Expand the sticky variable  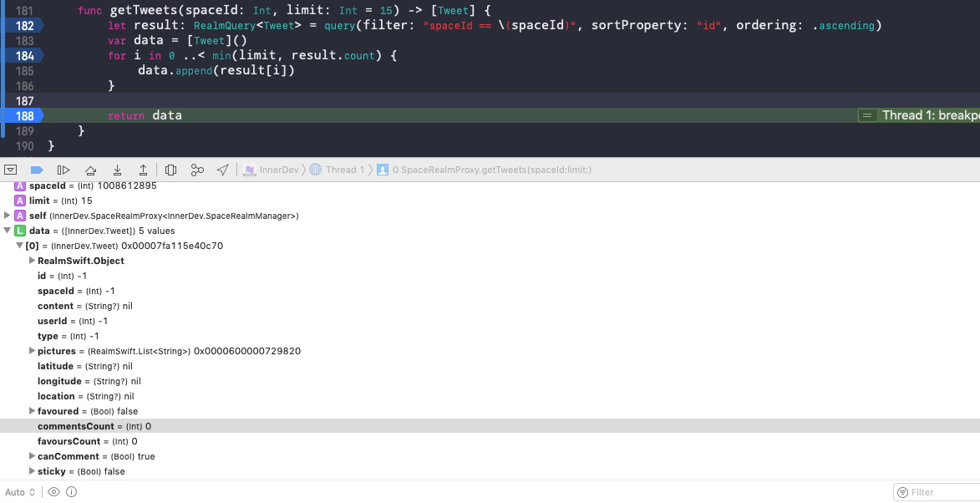click(32, 471)
